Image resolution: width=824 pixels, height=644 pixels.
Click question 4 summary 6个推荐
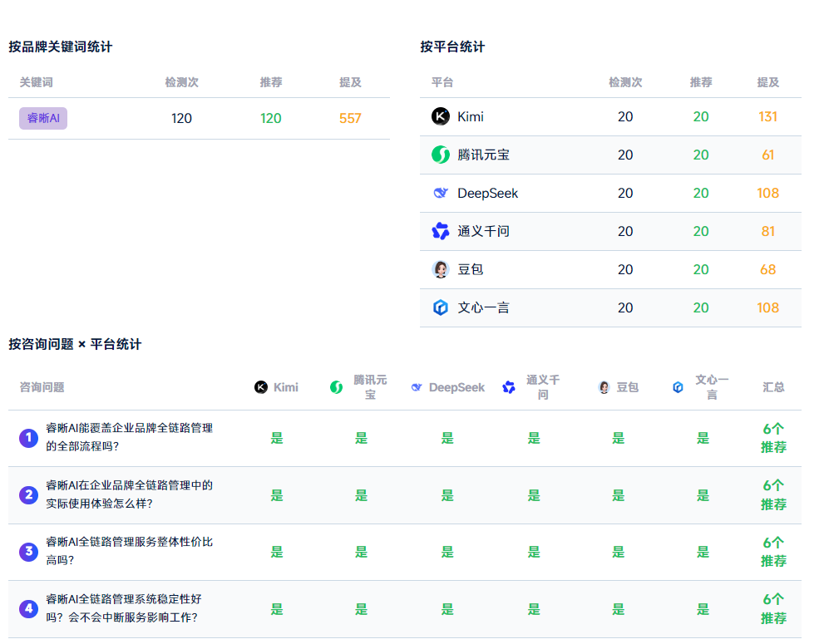773,609
